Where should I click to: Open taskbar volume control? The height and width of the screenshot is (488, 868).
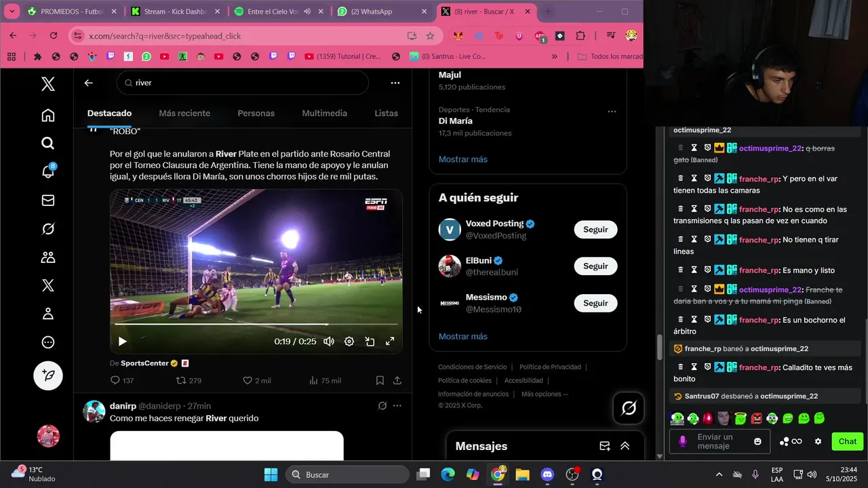(812, 474)
